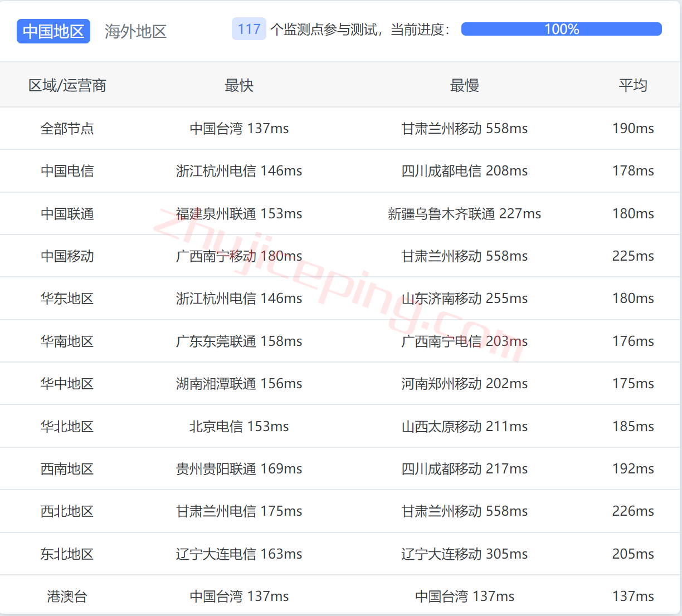Click slowest cell in 中国移动 row
The image size is (682, 616).
465,256
